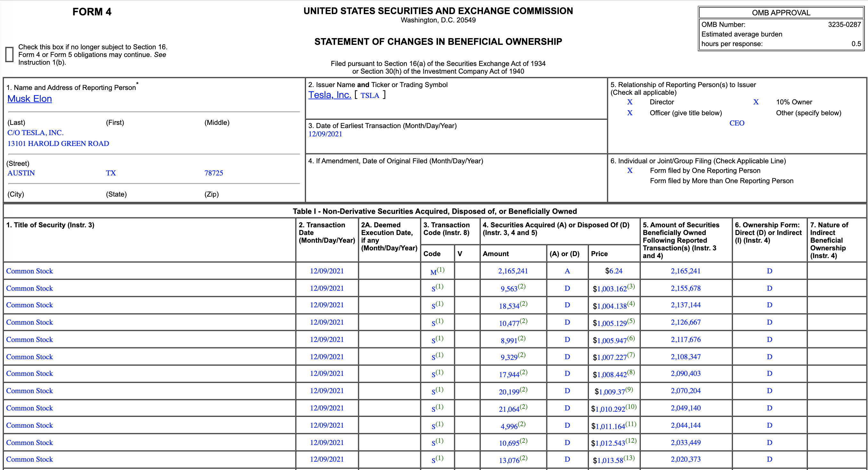Screen dimensions: 868x470
Task: Click footnote (1) beside transaction code M
Action: [x=441, y=269]
